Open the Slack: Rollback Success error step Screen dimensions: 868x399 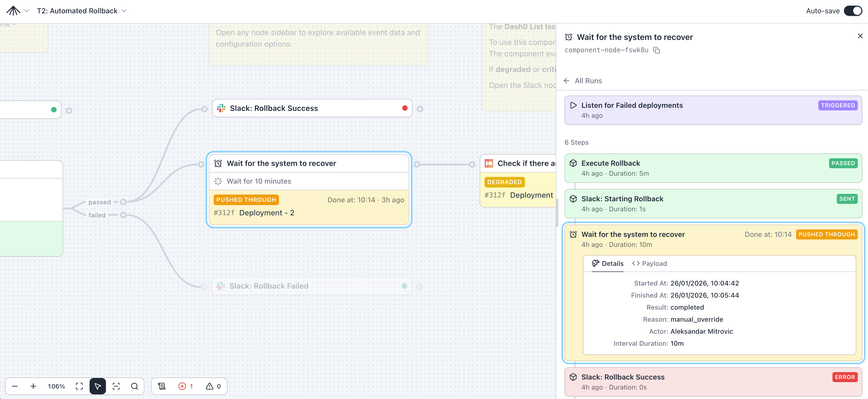tap(713, 382)
